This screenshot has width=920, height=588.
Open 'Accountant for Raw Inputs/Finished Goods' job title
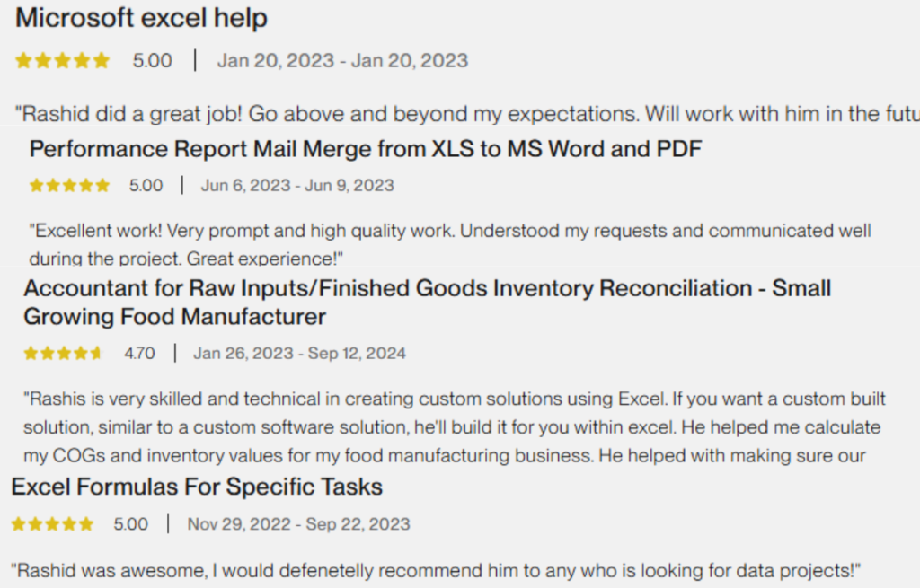tap(427, 303)
